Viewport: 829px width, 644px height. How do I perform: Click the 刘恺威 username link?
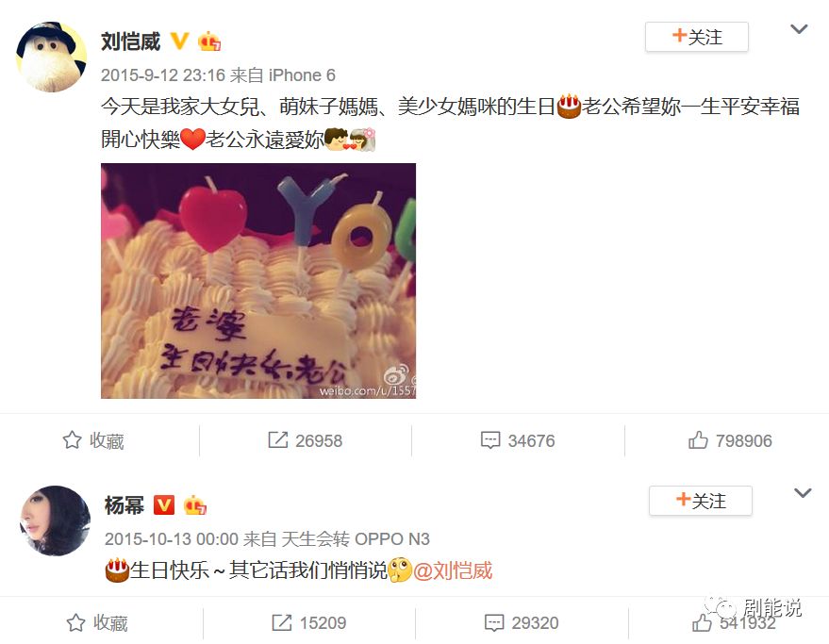(x=130, y=41)
